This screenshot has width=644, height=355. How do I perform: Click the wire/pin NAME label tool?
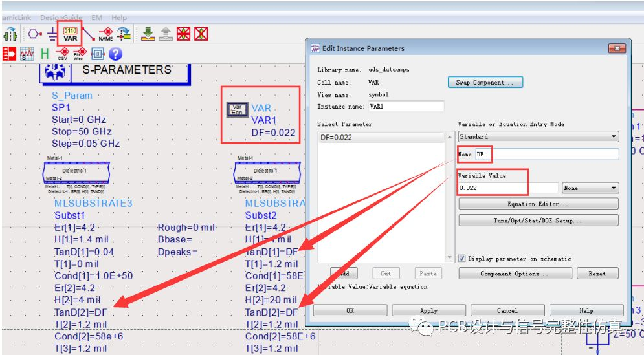pyautogui.click(x=106, y=34)
